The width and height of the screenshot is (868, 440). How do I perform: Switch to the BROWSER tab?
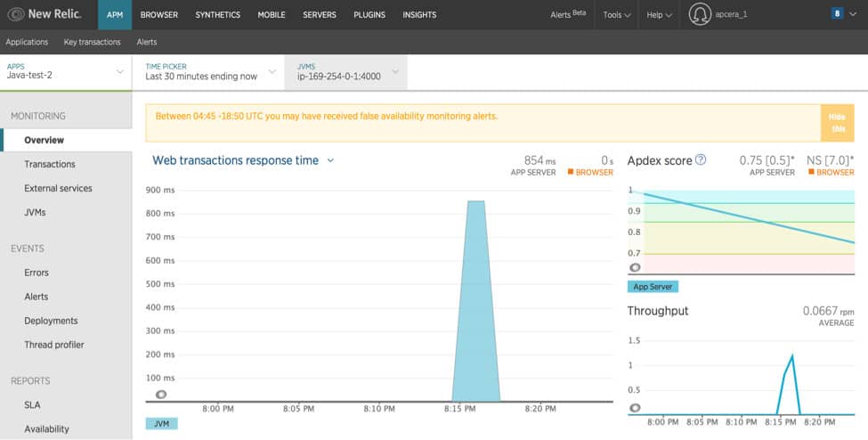(x=158, y=15)
